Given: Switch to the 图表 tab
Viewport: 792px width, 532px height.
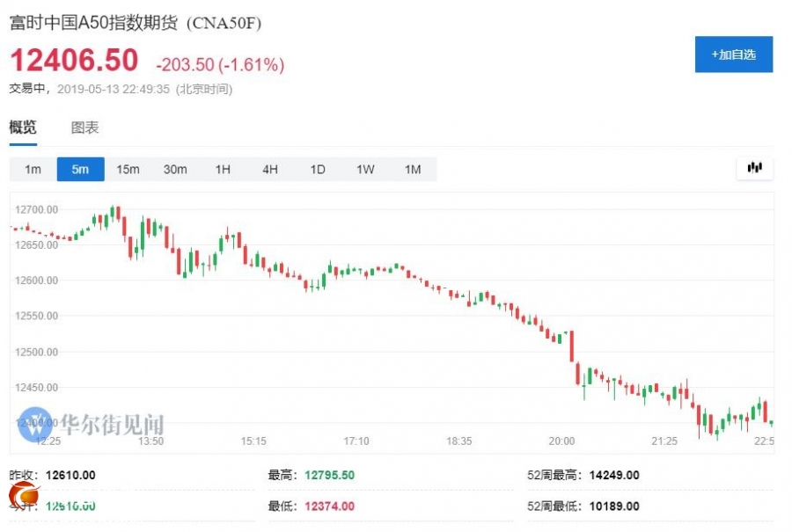Looking at the screenshot, I should tap(84, 128).
